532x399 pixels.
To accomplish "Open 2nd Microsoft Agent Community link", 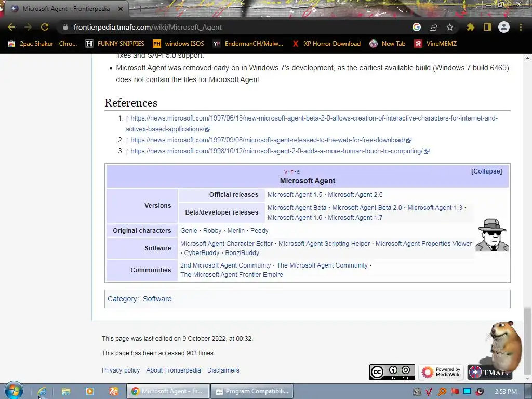I will [x=225, y=265].
